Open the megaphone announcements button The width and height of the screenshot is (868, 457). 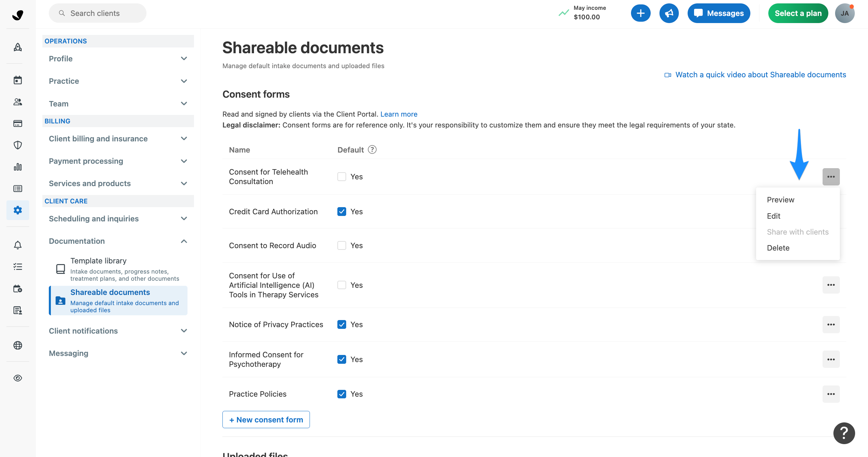(x=669, y=13)
